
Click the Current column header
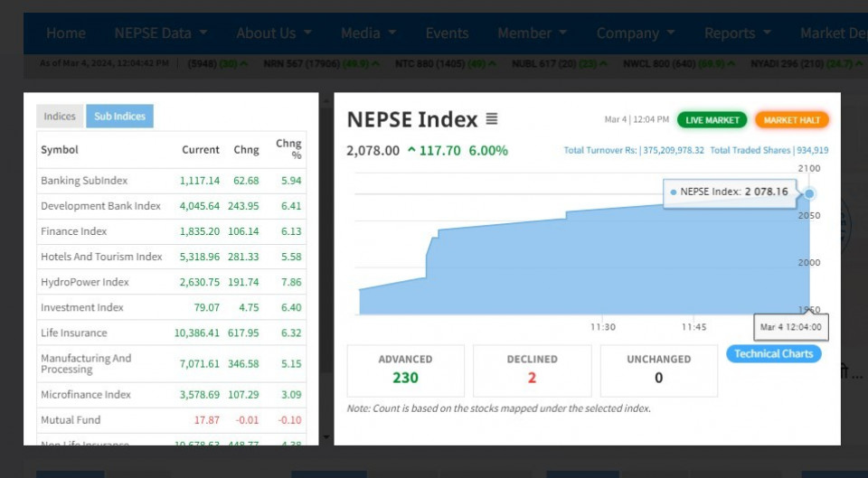coord(201,150)
